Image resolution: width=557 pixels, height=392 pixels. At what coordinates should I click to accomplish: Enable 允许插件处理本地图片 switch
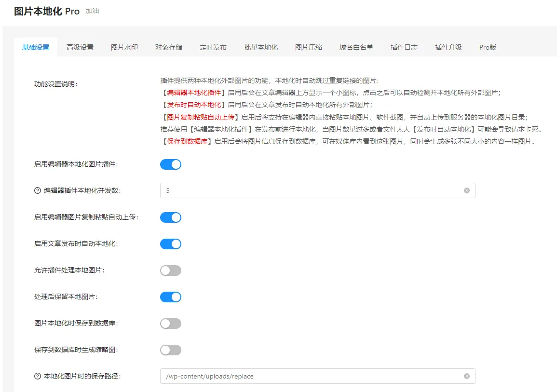click(x=171, y=270)
